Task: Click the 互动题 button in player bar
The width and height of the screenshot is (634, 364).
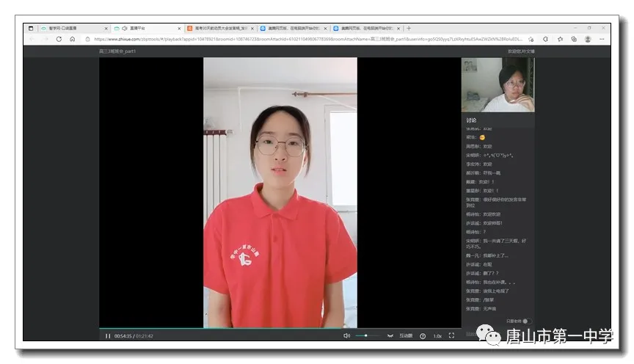Action: [406, 336]
